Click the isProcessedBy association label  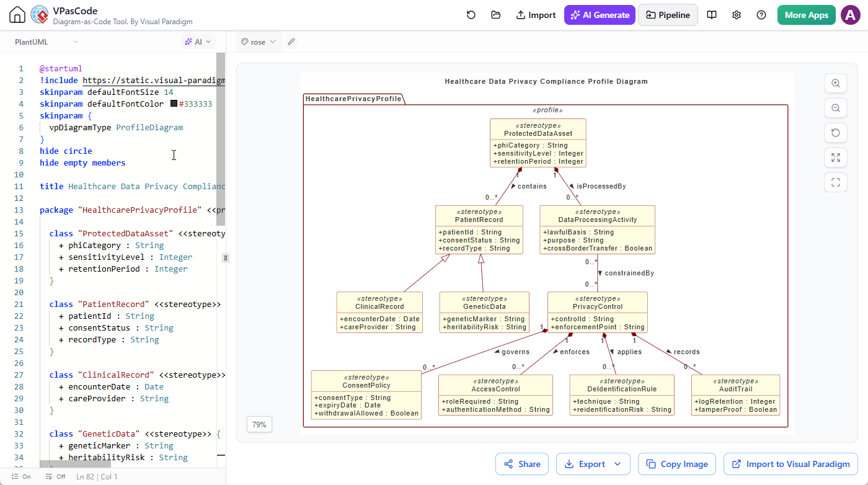pos(601,186)
